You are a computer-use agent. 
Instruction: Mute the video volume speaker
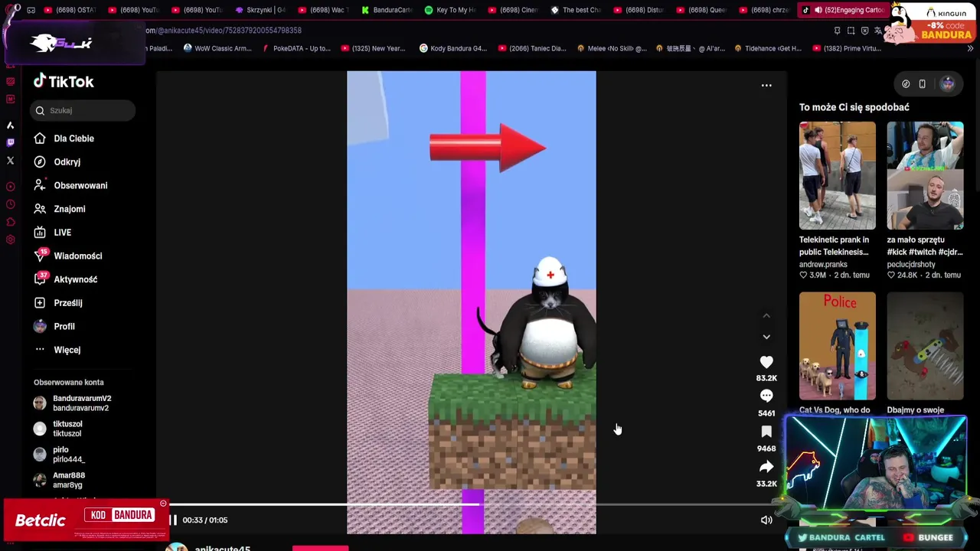pos(766,520)
